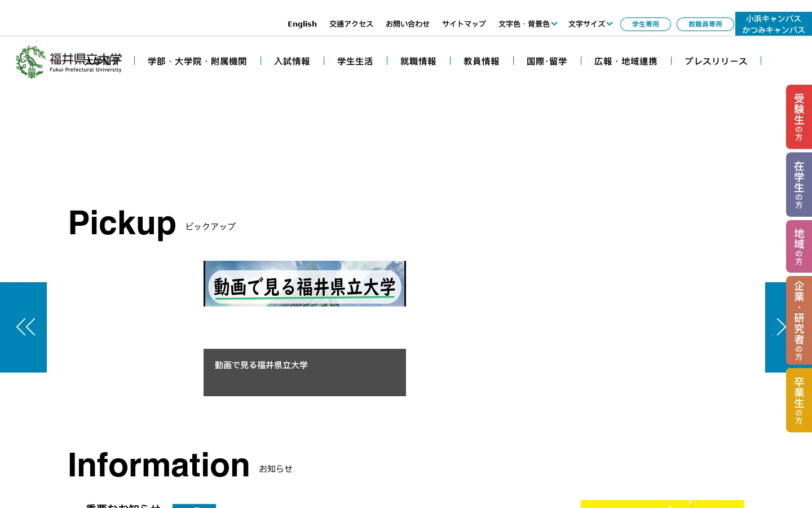Expand the 文字色・背景色 dropdown
This screenshot has width=812, height=508.
tap(528, 24)
